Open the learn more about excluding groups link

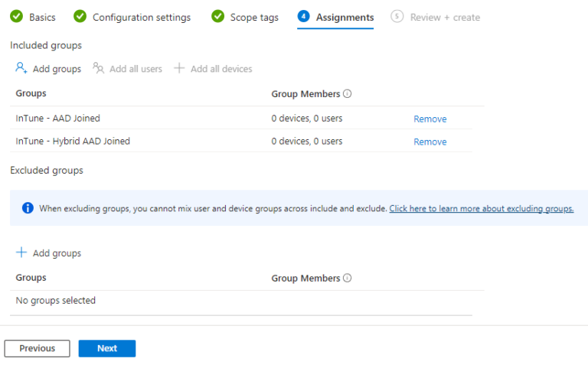(x=481, y=208)
